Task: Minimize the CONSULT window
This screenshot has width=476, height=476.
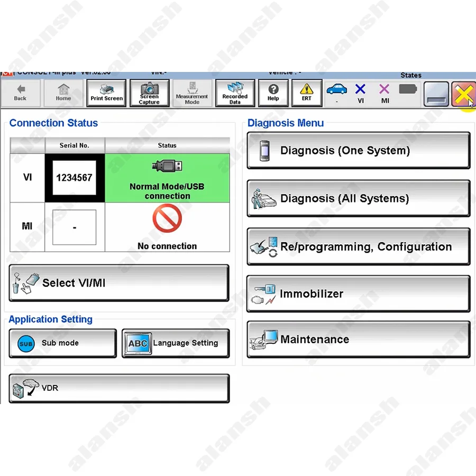Action: (436, 94)
